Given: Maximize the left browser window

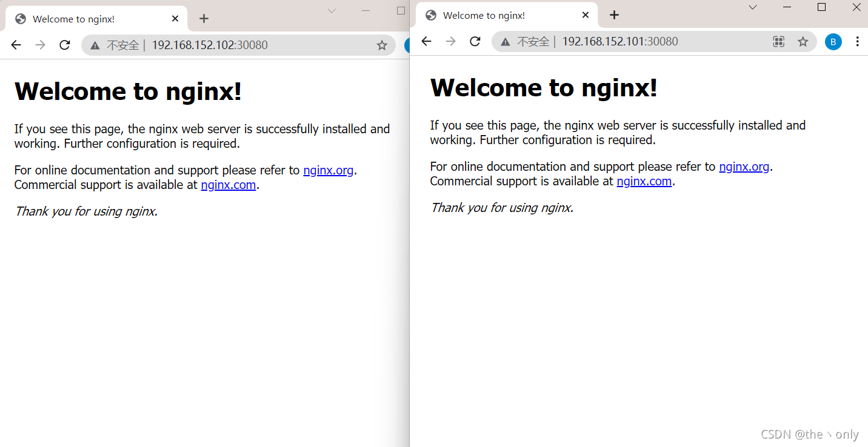Looking at the screenshot, I should [x=401, y=10].
